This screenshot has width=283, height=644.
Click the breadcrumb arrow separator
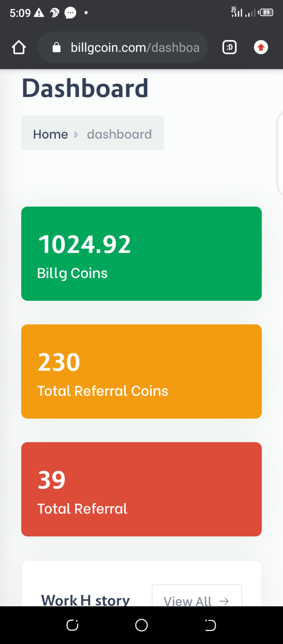[x=76, y=134]
